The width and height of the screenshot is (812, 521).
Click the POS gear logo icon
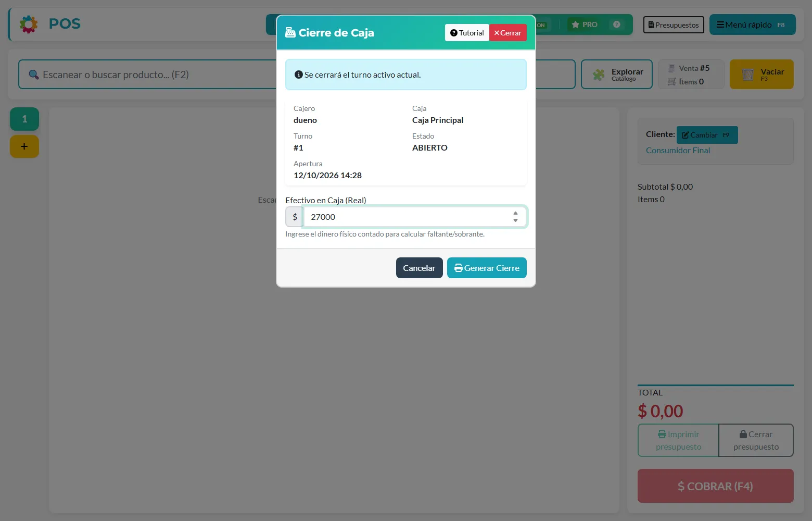pyautogui.click(x=29, y=24)
